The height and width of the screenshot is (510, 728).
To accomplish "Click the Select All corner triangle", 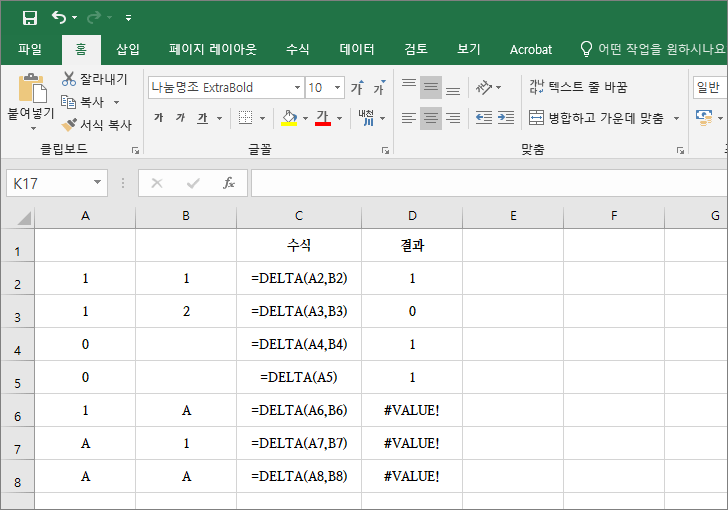I will point(23,217).
